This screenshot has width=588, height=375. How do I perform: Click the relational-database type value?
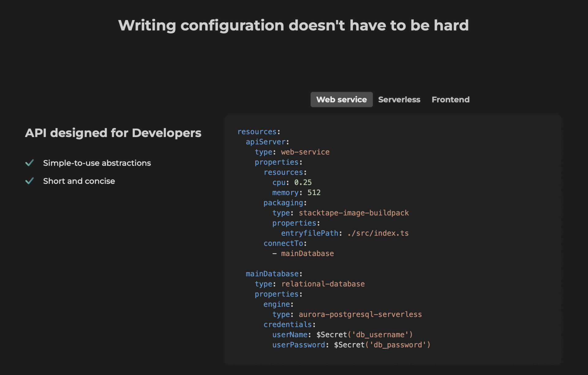323,284
